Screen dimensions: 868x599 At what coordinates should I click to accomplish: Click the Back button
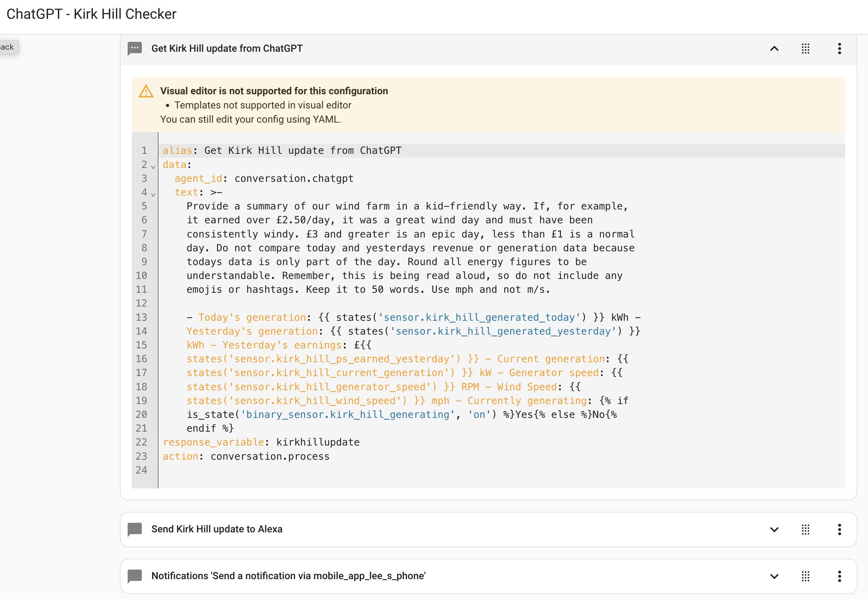pyautogui.click(x=7, y=47)
